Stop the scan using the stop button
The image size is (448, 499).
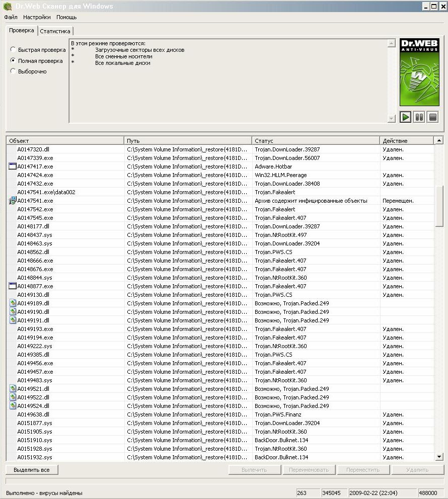[x=432, y=117]
